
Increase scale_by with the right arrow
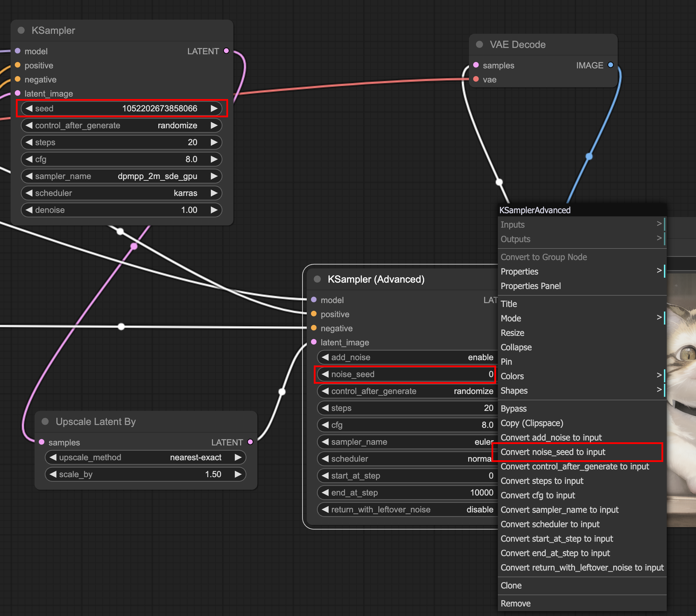[238, 474]
